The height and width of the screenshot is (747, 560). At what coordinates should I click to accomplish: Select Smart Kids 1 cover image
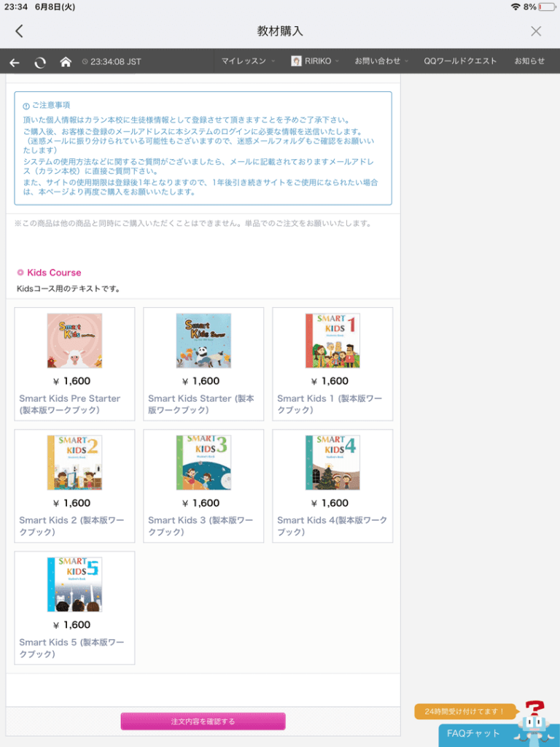332,341
